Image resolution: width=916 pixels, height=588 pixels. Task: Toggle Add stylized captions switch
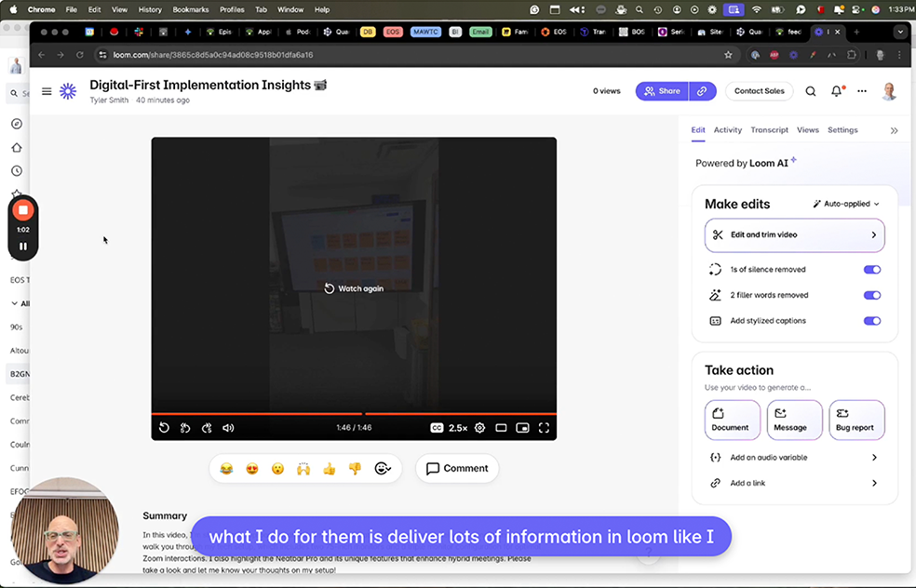click(x=872, y=321)
